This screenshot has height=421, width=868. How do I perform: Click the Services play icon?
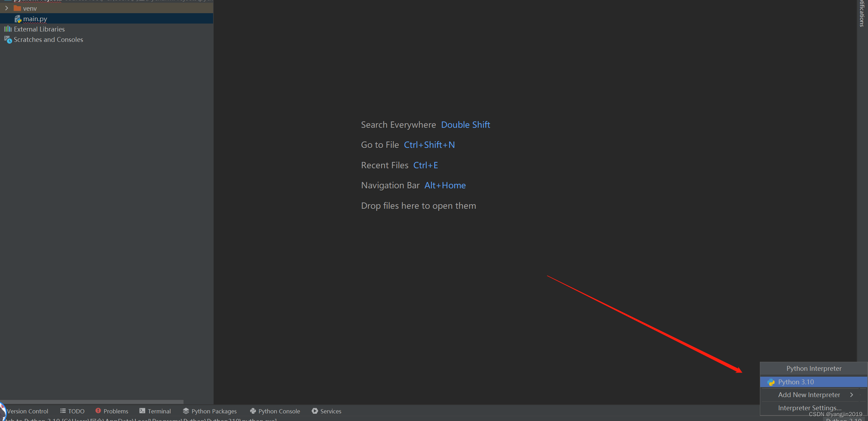pos(315,411)
